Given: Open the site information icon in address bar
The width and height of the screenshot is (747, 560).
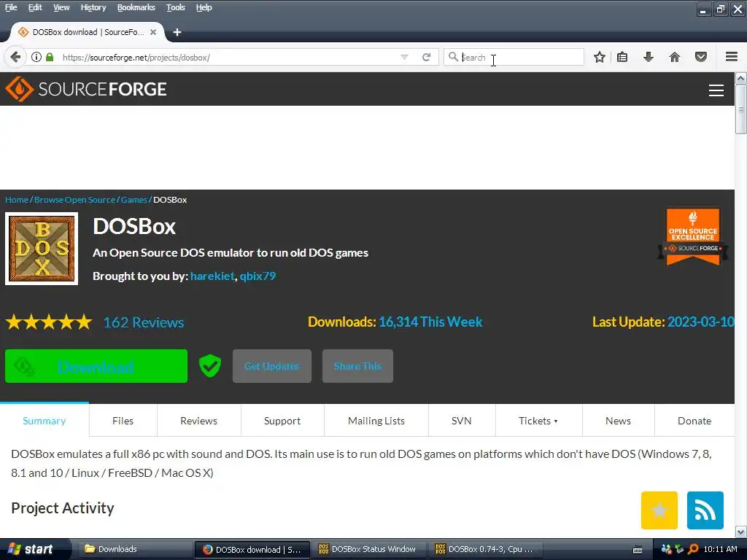Looking at the screenshot, I should tap(36, 57).
